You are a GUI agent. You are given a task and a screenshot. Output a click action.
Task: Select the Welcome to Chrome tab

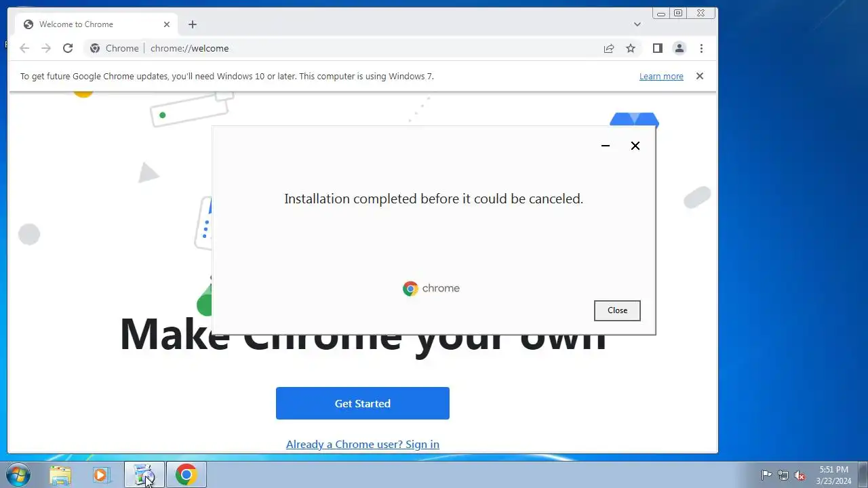(x=96, y=24)
